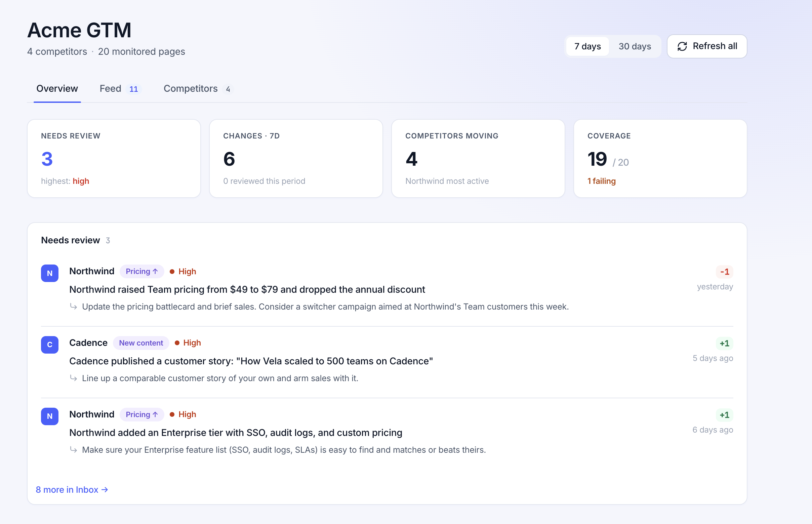The width and height of the screenshot is (812, 524).
Task: Click the Pricing tag on the Enterprise tier item
Action: pos(142,414)
